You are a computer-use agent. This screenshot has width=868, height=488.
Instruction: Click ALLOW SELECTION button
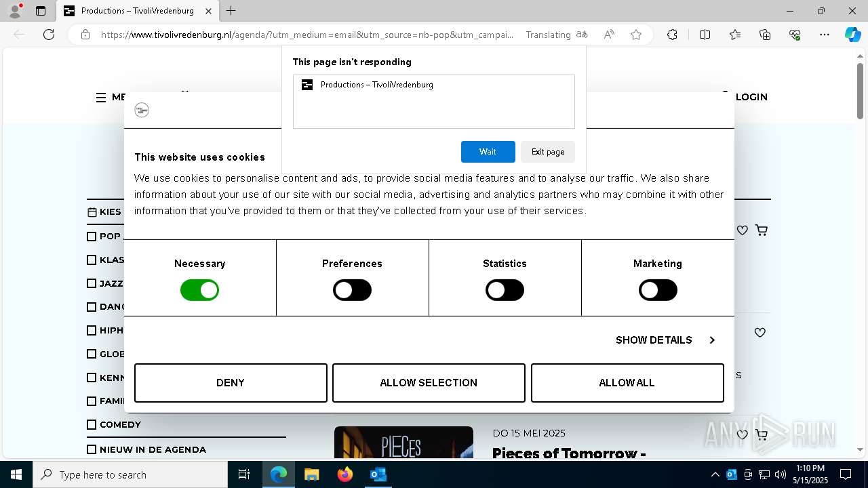click(x=429, y=383)
